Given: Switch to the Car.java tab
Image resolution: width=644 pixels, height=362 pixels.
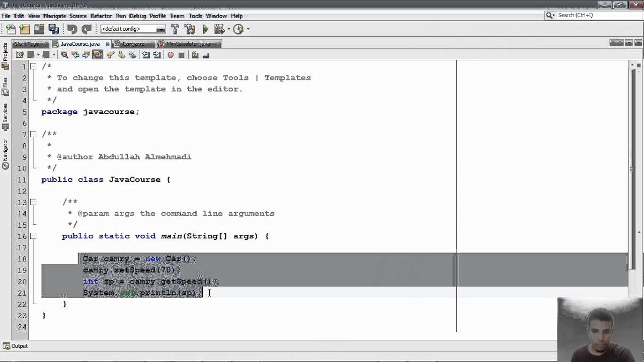Looking at the screenshot, I should (x=133, y=44).
